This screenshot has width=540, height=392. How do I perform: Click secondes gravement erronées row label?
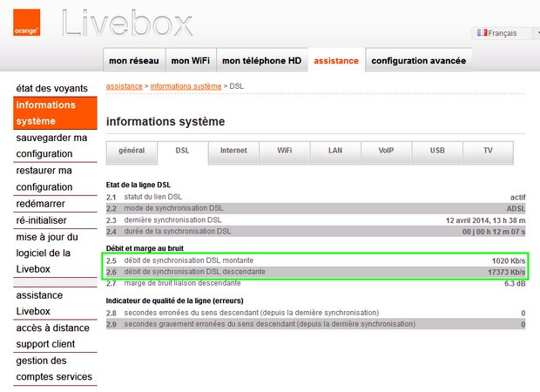pyautogui.click(x=270, y=324)
